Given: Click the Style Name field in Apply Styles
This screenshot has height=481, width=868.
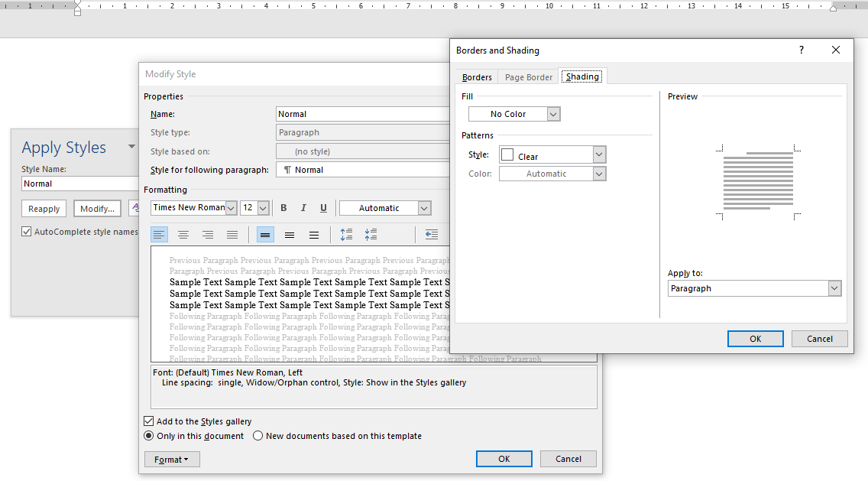Looking at the screenshot, I should coord(80,184).
